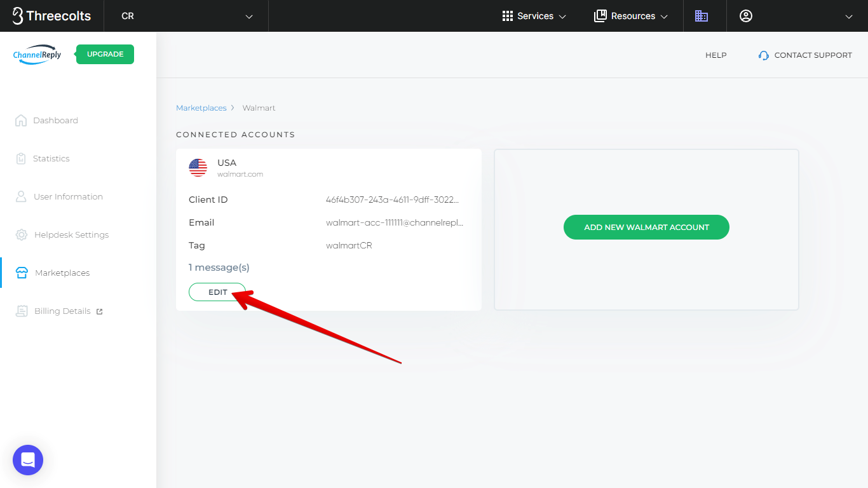Expand the Resources menu
Screen dimensions: 868x488
(x=631, y=16)
